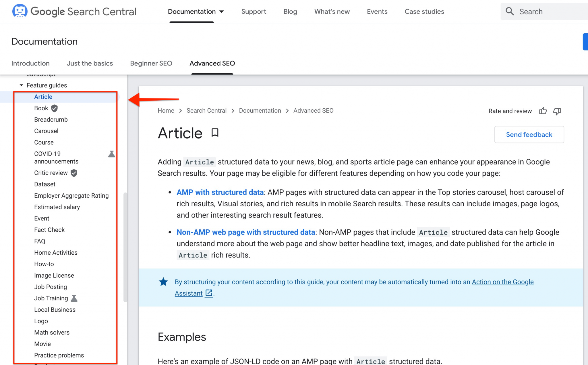Open the Blog menu item
This screenshot has height=365, width=588.
(290, 11)
